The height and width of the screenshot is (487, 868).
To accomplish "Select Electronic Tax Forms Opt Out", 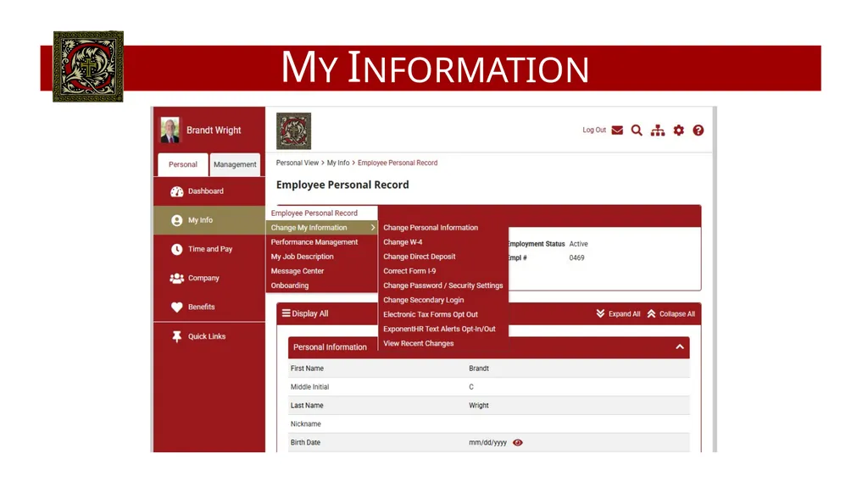I will [x=430, y=313].
